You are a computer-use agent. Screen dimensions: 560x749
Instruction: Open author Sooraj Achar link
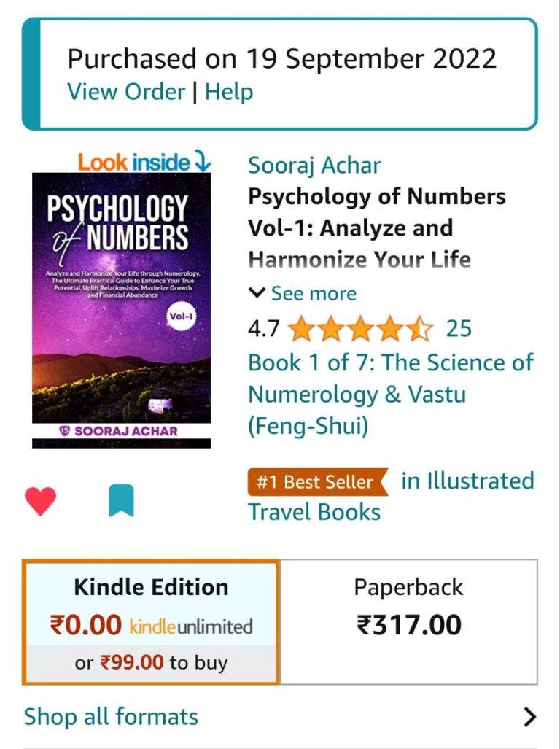(x=314, y=166)
